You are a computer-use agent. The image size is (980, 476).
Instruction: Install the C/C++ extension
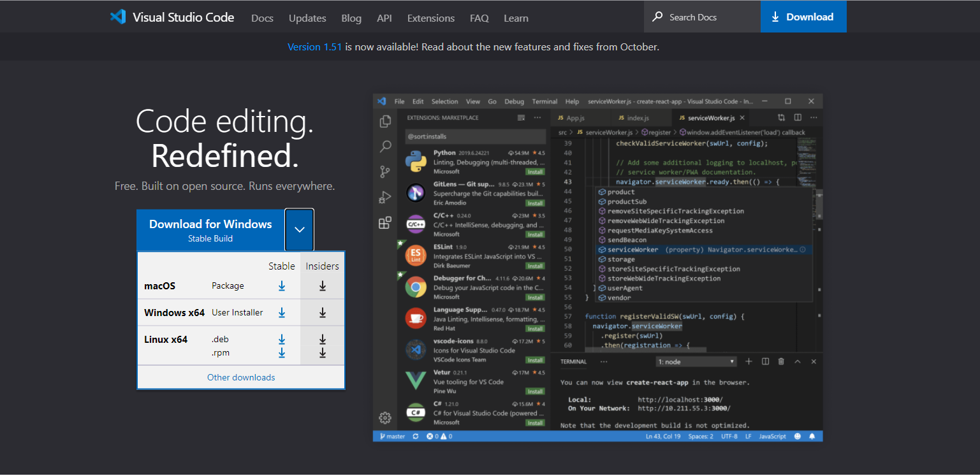[535, 234]
